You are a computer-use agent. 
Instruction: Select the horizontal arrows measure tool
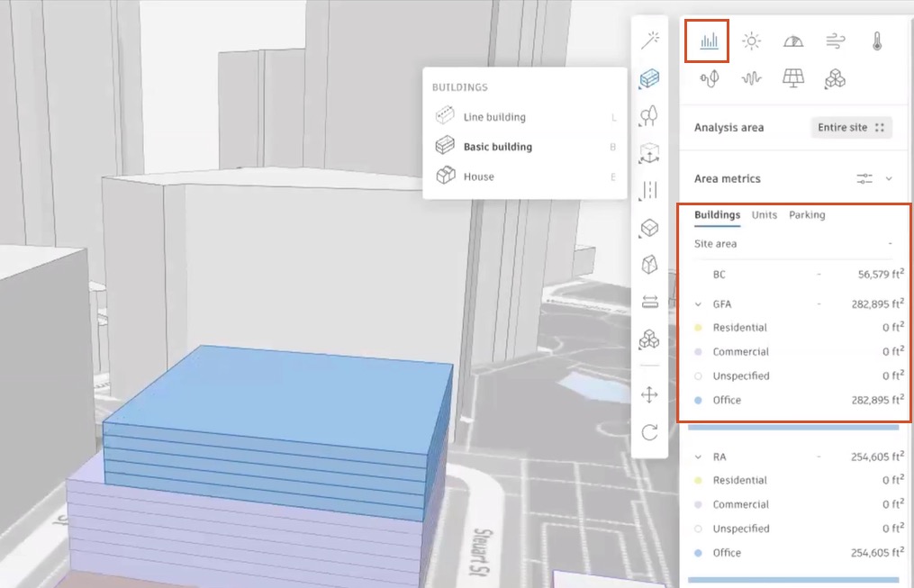(x=649, y=302)
